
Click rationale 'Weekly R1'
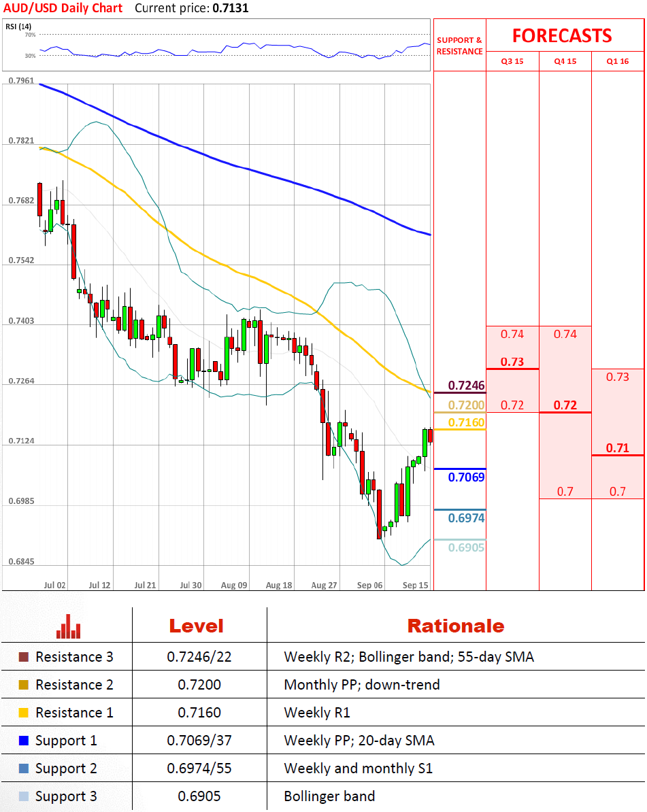tap(317, 713)
